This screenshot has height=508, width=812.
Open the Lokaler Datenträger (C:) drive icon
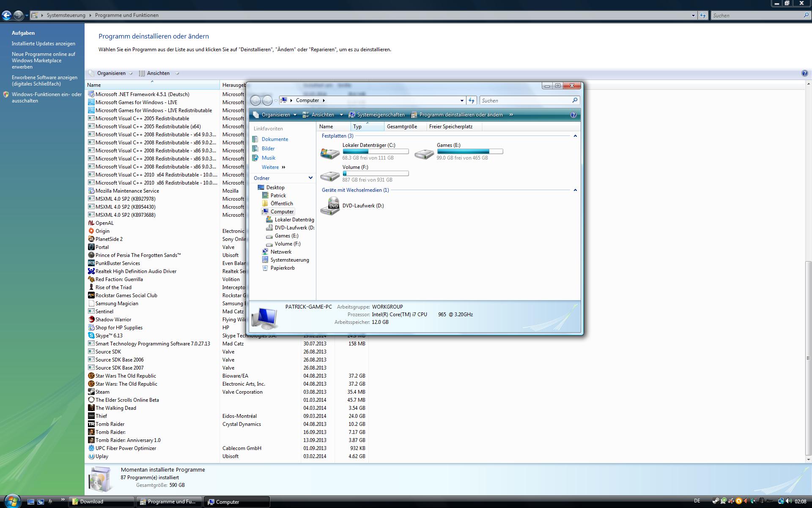[x=330, y=152]
